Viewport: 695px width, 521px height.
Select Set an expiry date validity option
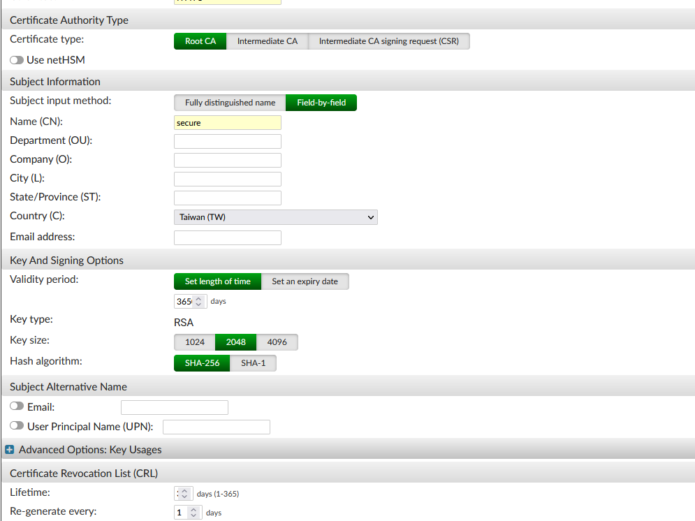tap(305, 282)
